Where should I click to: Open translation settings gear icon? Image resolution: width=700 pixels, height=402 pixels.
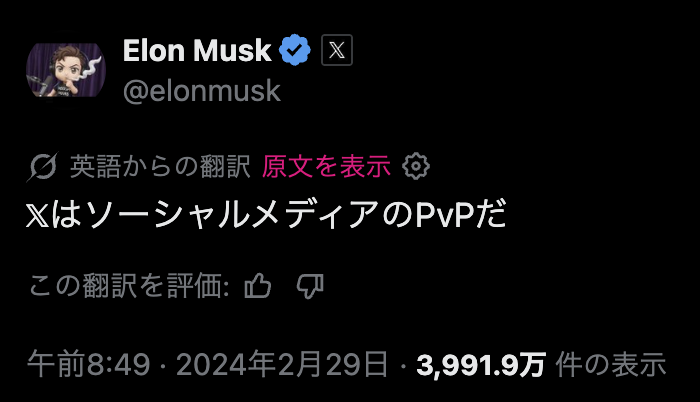point(415,166)
